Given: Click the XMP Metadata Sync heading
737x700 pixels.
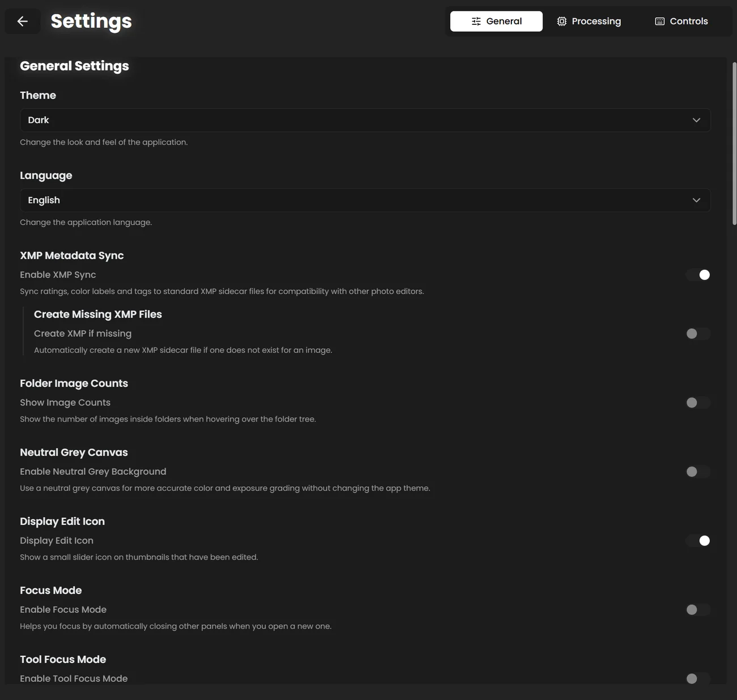Looking at the screenshot, I should coord(72,256).
